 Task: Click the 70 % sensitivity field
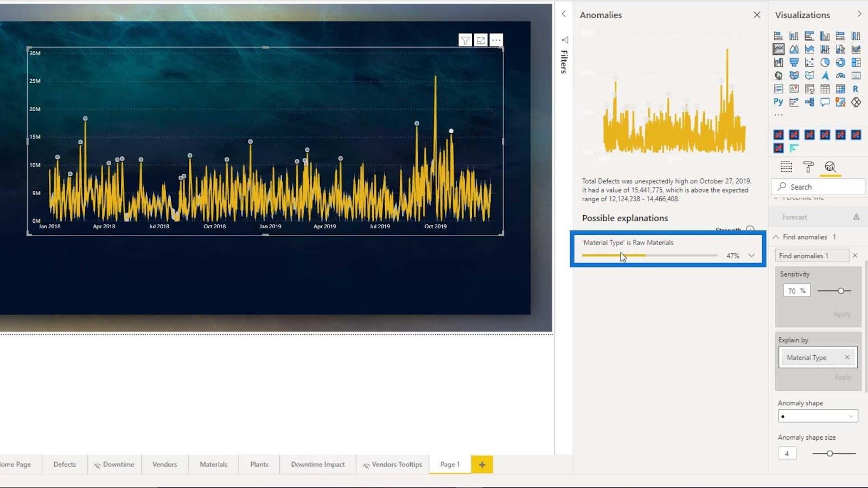coord(796,291)
